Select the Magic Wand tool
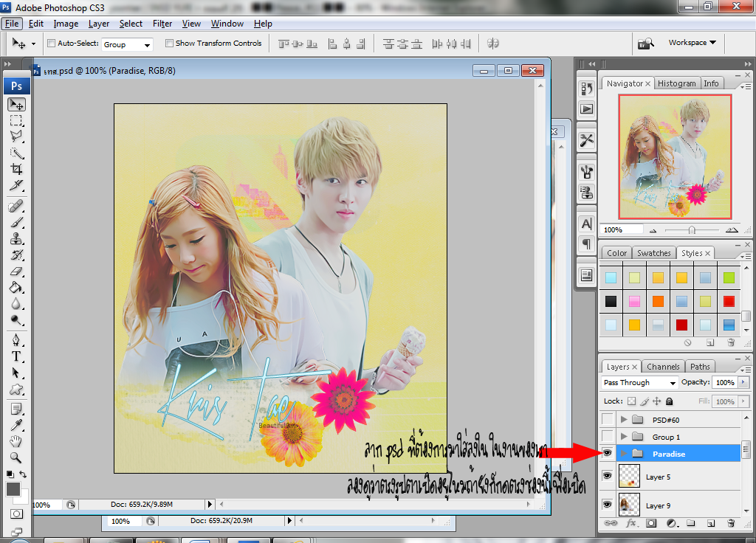756x543 pixels. click(16, 153)
